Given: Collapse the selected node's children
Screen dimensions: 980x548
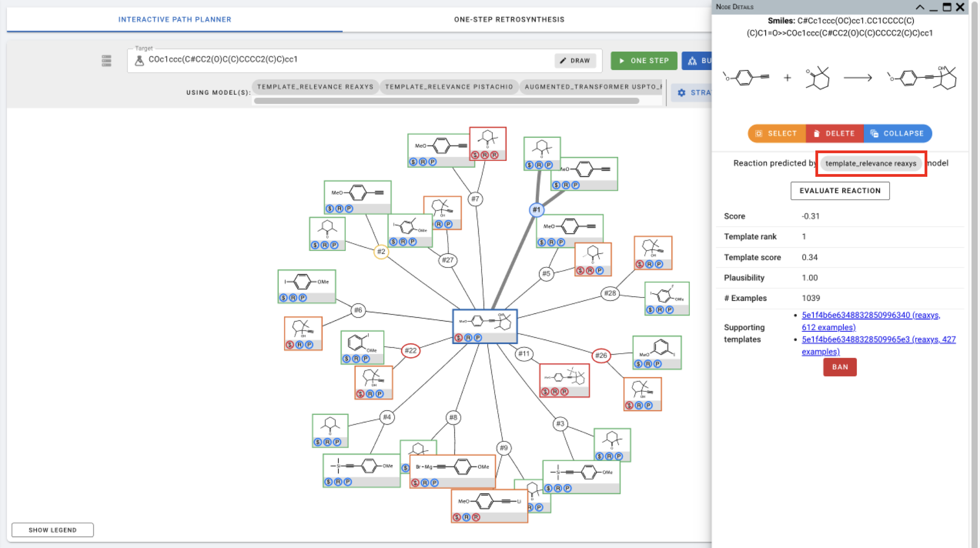Looking at the screenshot, I should (898, 133).
